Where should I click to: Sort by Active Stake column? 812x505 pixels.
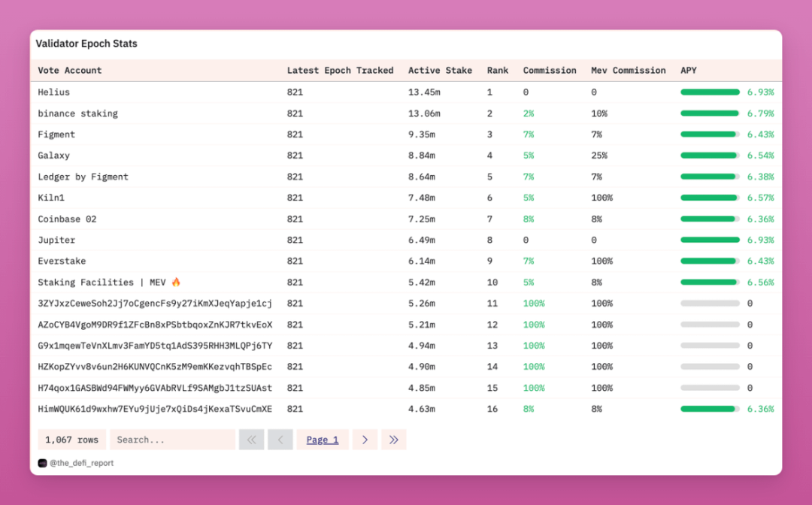(440, 71)
